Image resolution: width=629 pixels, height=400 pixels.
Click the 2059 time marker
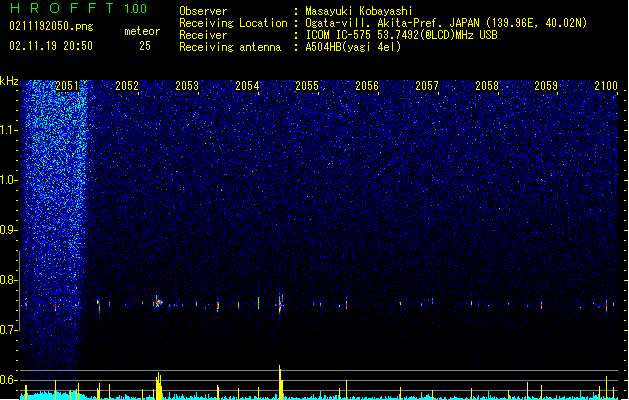pos(546,86)
